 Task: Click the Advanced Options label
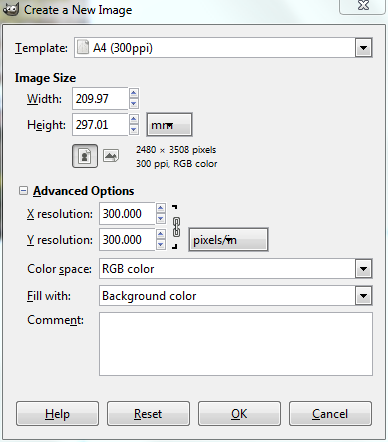pos(84,191)
